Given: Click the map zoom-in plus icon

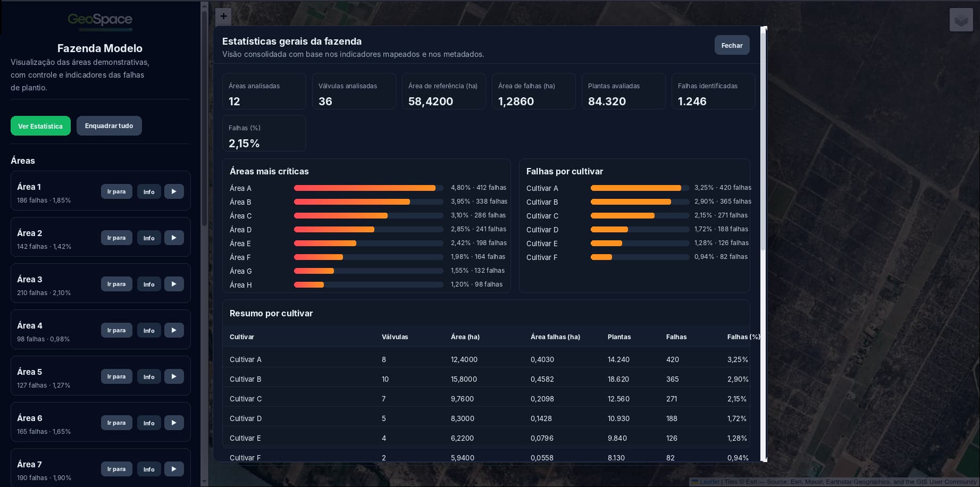Looking at the screenshot, I should tap(223, 16).
